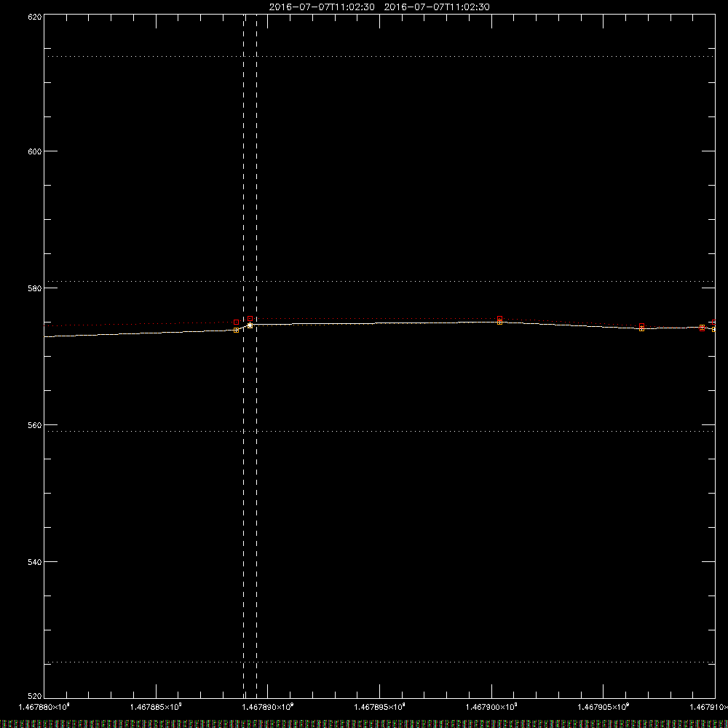Select the white star marker between dashed lines
This screenshot has width=728, height=728.
pos(250,325)
